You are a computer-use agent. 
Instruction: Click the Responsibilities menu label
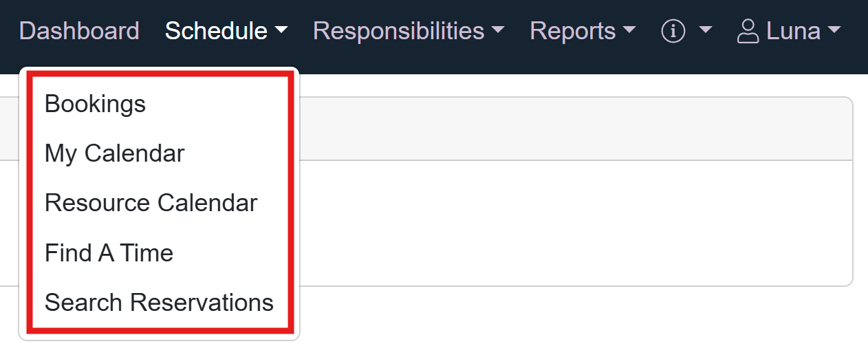pyautogui.click(x=398, y=31)
